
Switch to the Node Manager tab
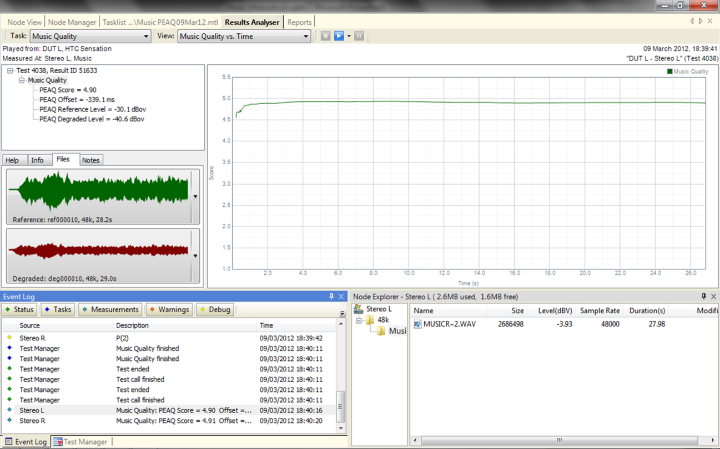click(72, 21)
